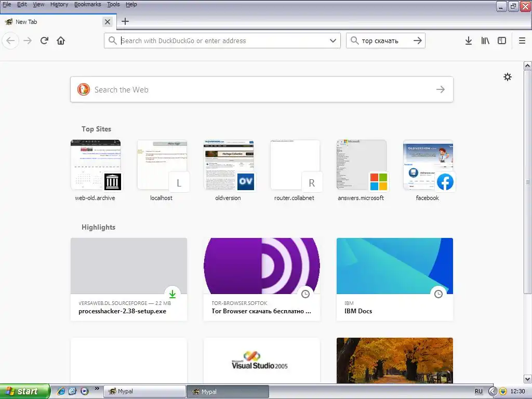532x399 pixels.
Task: Open the answers.microsoft top site tile
Action: pyautogui.click(x=362, y=170)
